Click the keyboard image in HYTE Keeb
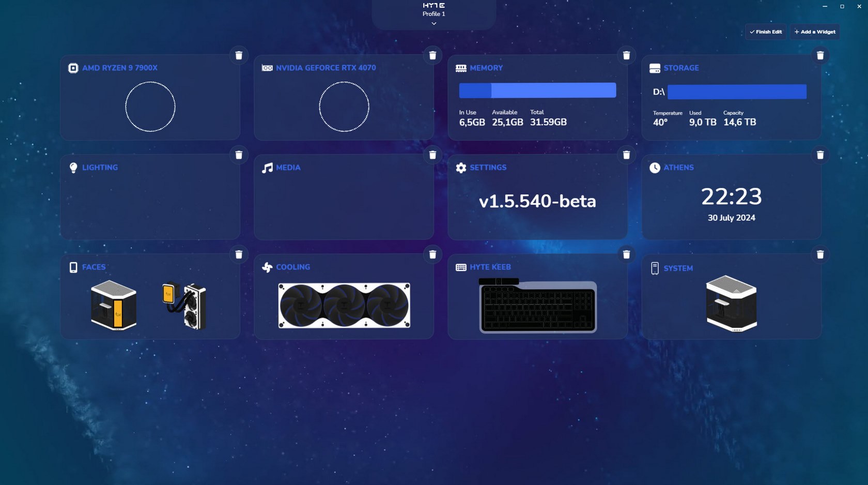 pos(538,306)
